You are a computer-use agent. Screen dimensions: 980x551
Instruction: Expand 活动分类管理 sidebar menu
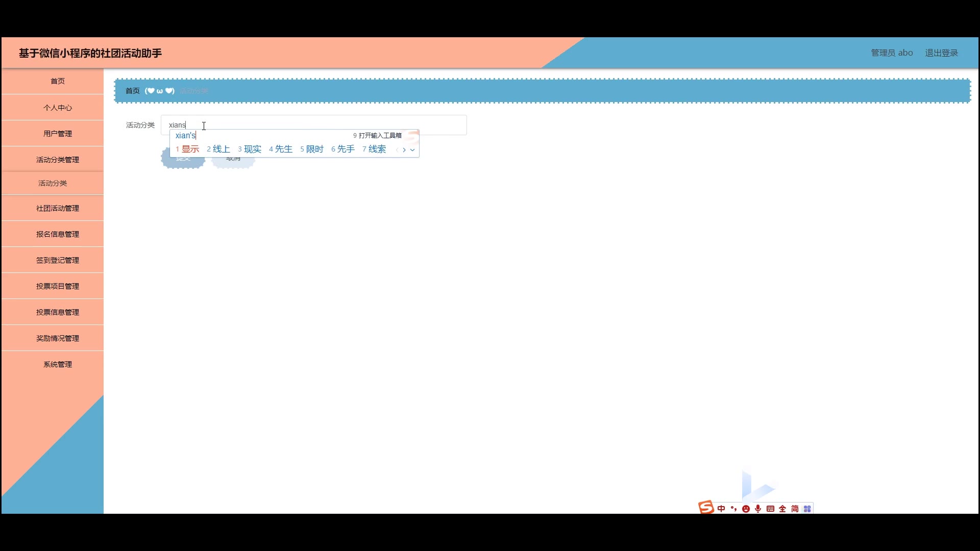[x=58, y=160]
